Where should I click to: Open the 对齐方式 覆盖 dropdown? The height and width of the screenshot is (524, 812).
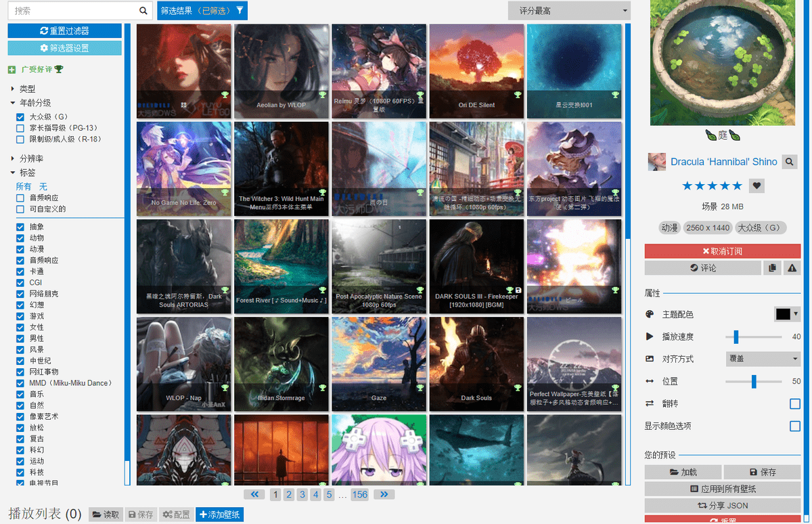763,359
